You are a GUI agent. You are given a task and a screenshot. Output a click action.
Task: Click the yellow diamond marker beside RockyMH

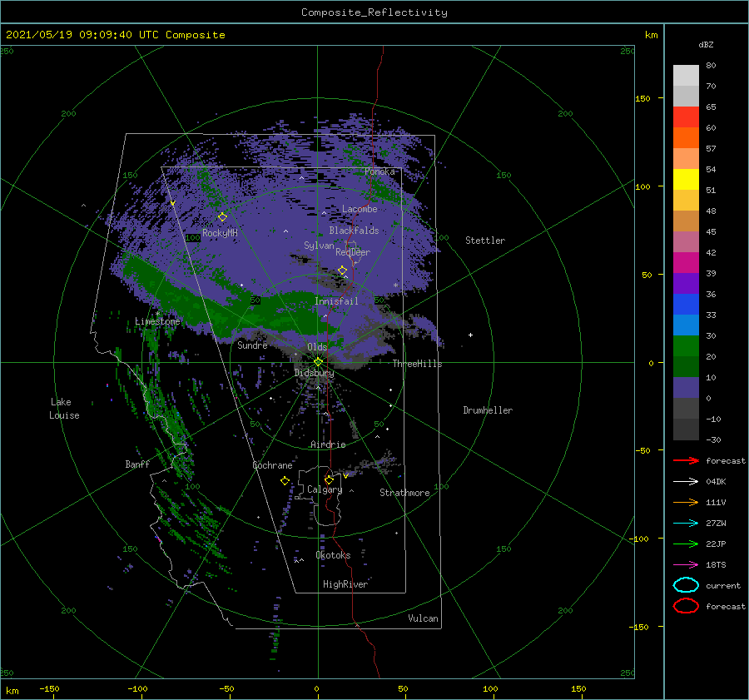(x=222, y=217)
